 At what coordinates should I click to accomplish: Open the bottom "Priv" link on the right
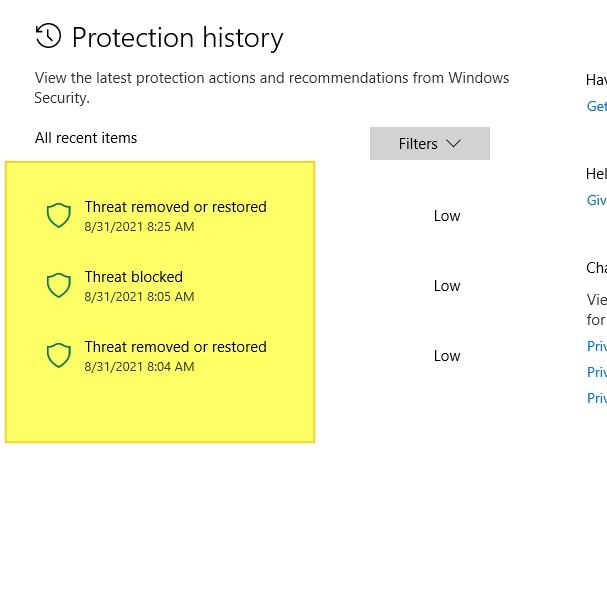596,398
